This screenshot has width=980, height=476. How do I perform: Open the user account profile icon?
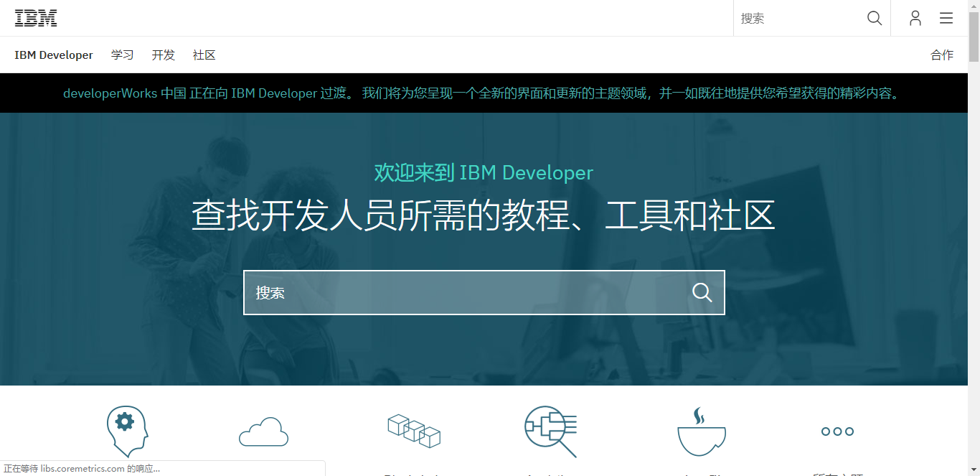click(915, 18)
